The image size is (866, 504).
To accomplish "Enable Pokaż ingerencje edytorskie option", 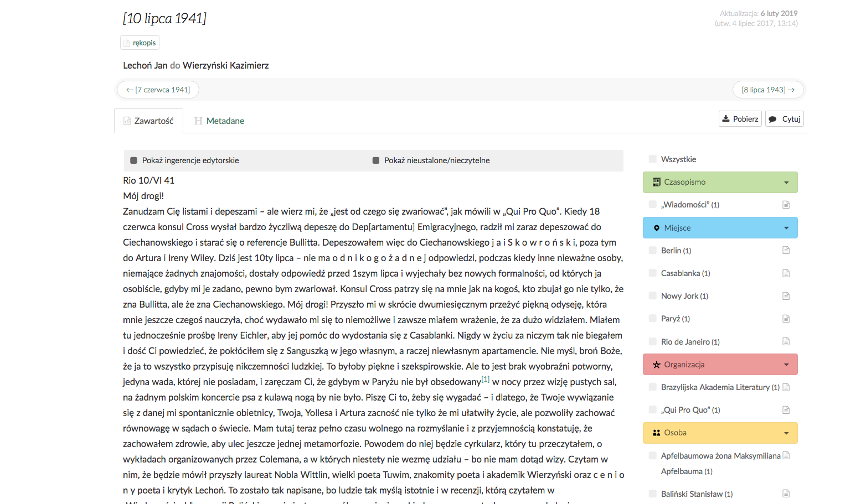I will click(x=133, y=160).
